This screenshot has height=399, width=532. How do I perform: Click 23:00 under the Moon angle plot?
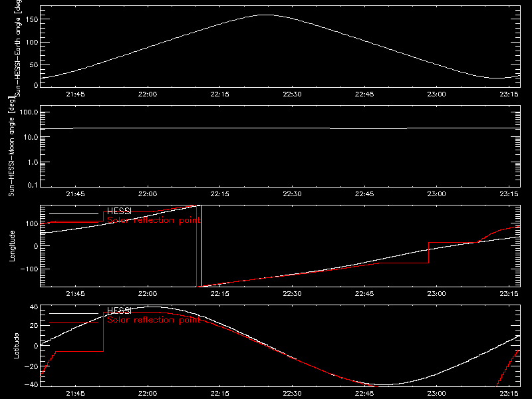pos(437,194)
